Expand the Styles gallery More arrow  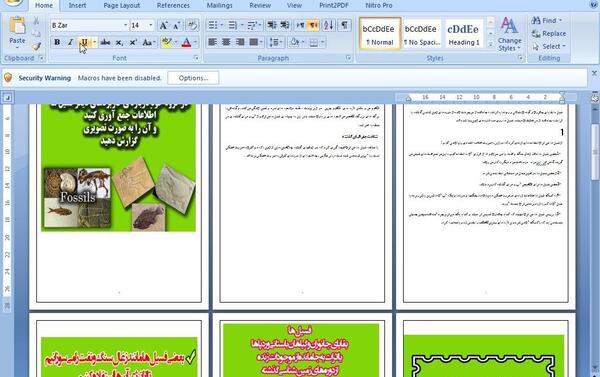tap(491, 45)
